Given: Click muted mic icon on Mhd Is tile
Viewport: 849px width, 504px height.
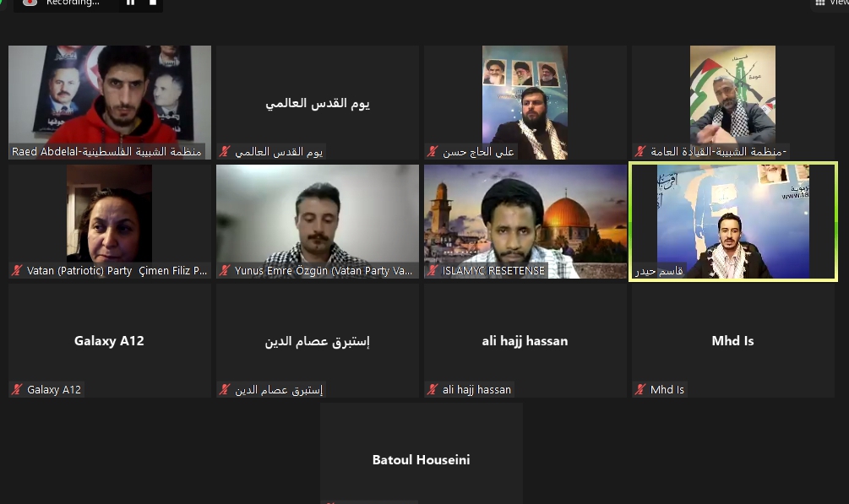Looking at the screenshot, I should (640, 389).
